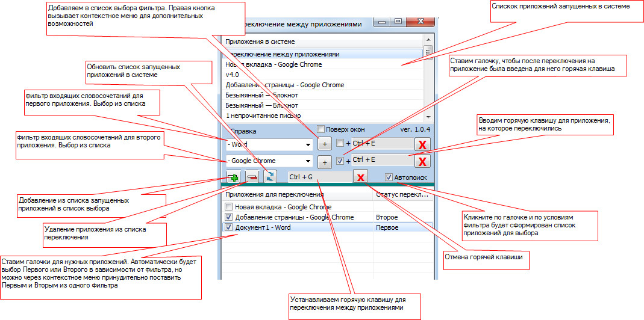
Task: Refresh the running applications list
Action: pyautogui.click(x=270, y=177)
